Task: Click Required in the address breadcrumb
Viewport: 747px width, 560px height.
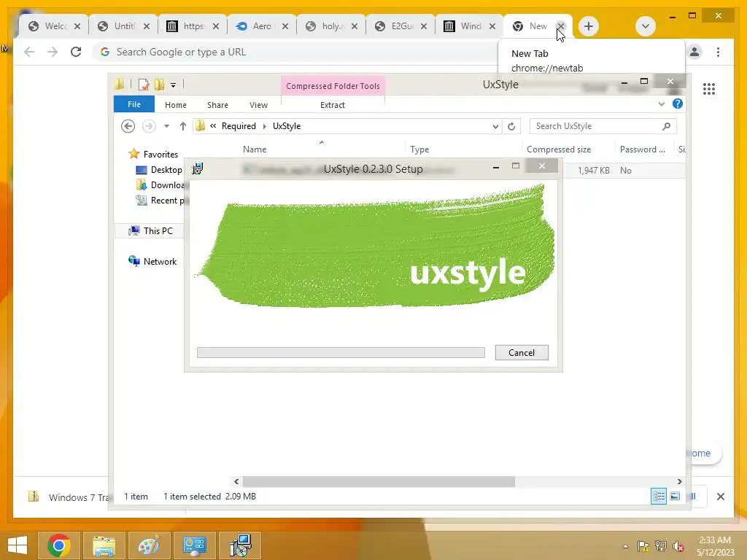Action: (239, 126)
